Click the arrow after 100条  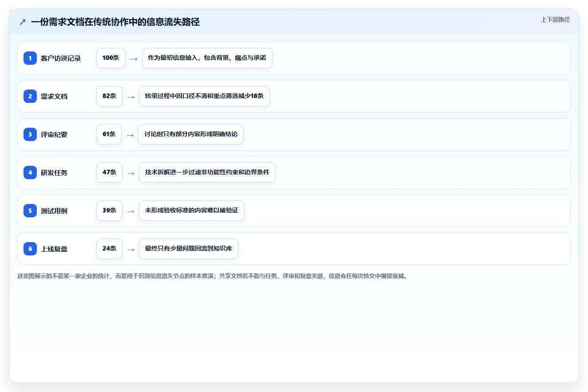point(134,59)
